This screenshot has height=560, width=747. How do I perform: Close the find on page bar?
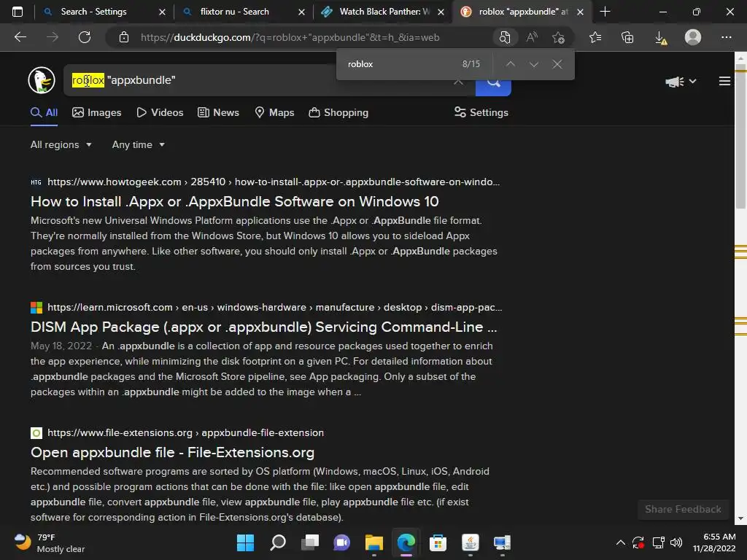(557, 64)
